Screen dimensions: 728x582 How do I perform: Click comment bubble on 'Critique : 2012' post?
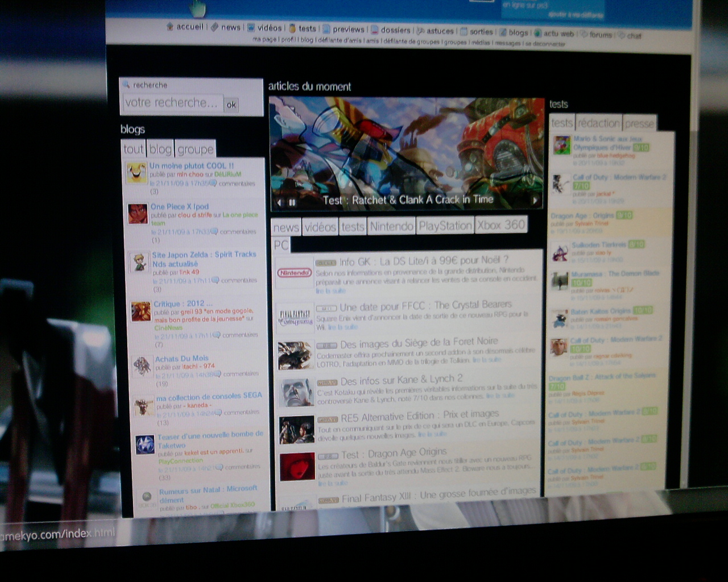(217, 335)
